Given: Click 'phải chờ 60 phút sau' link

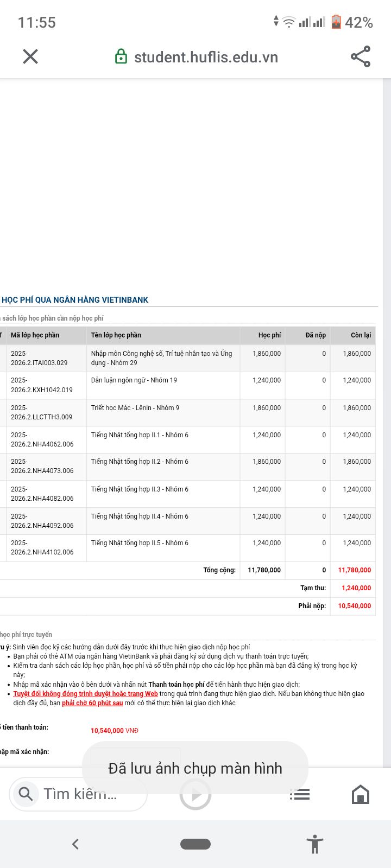Looking at the screenshot, I should pos(92,703).
